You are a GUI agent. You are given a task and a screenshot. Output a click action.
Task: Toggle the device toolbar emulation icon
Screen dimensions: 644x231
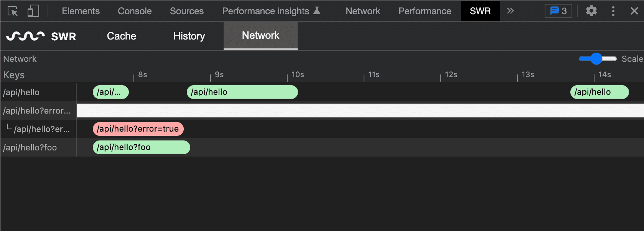33,11
